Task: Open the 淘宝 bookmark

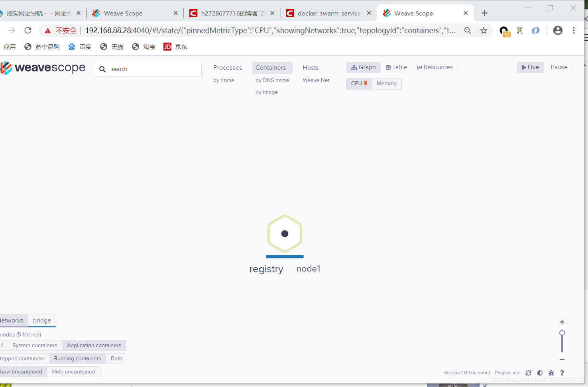Action: click(144, 47)
